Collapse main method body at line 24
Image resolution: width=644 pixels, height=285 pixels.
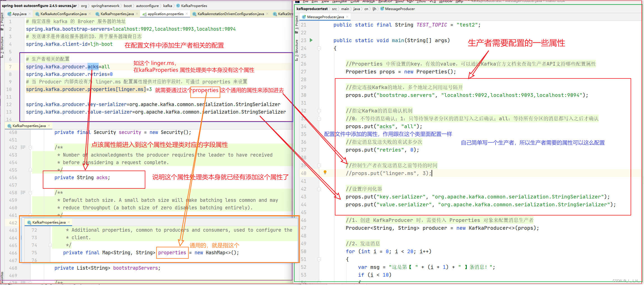pyautogui.click(x=319, y=48)
